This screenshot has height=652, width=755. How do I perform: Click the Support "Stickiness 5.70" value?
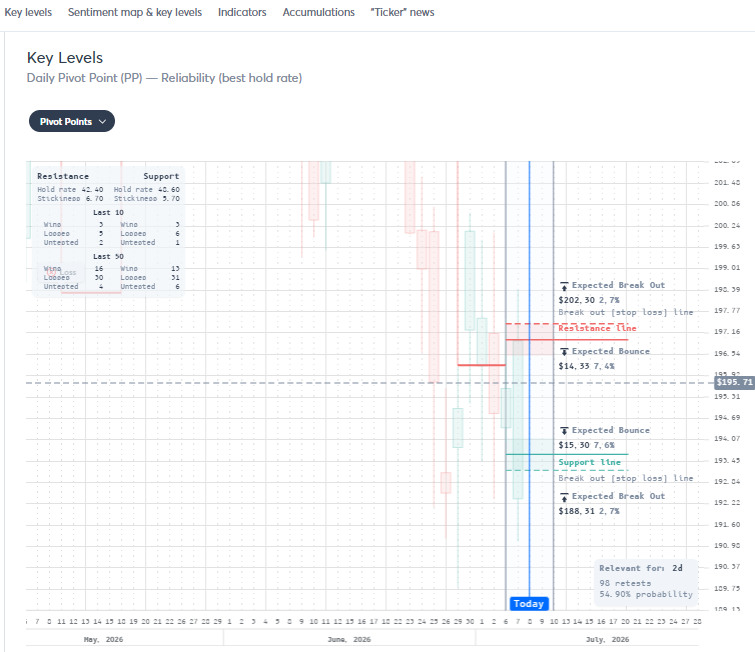147,198
